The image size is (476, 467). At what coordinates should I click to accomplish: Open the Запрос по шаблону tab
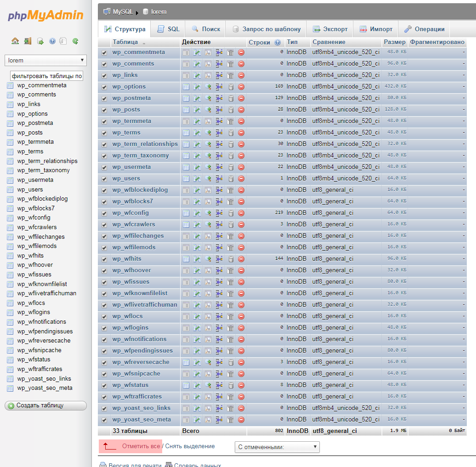(266, 29)
